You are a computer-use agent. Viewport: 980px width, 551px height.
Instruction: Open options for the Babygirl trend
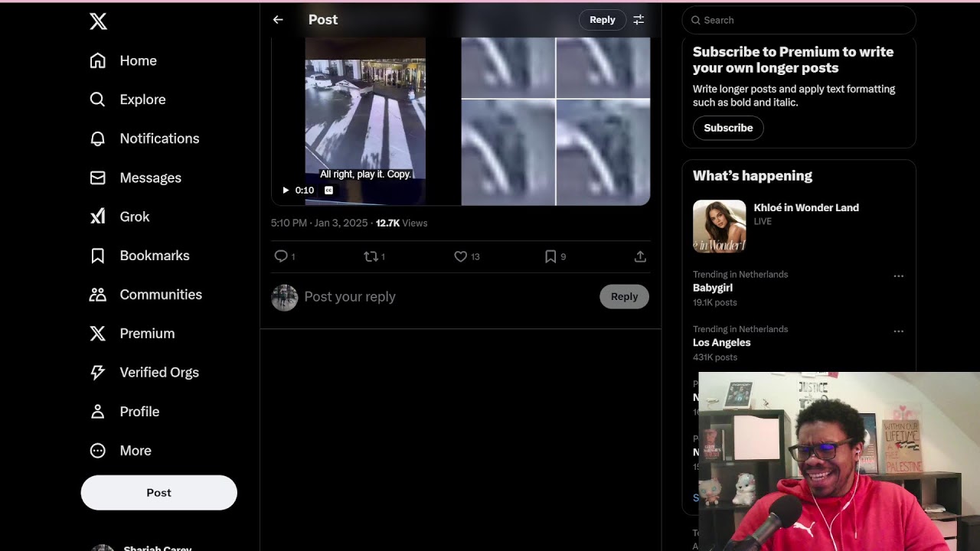pyautogui.click(x=899, y=275)
